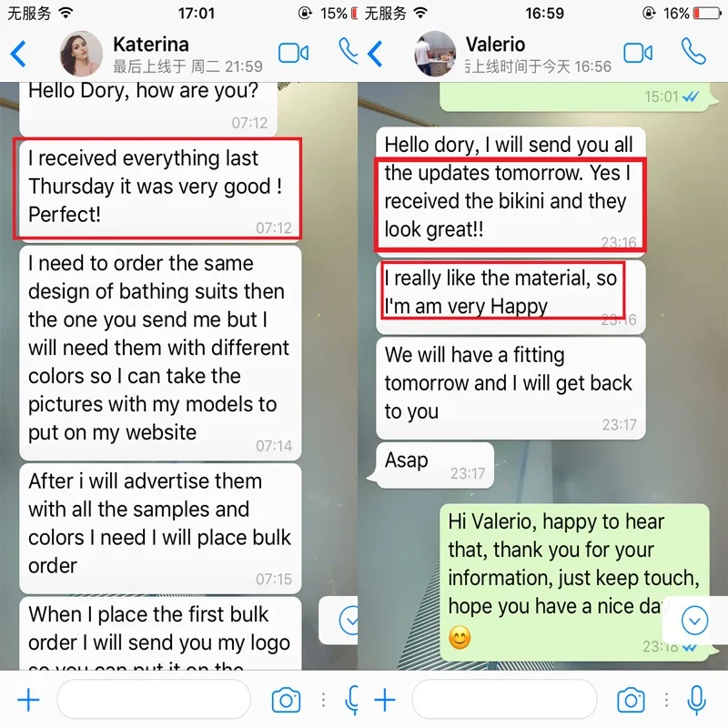The width and height of the screenshot is (728, 728).
Task: Tap microphone to record in Valerio's chat
Action: click(x=696, y=700)
